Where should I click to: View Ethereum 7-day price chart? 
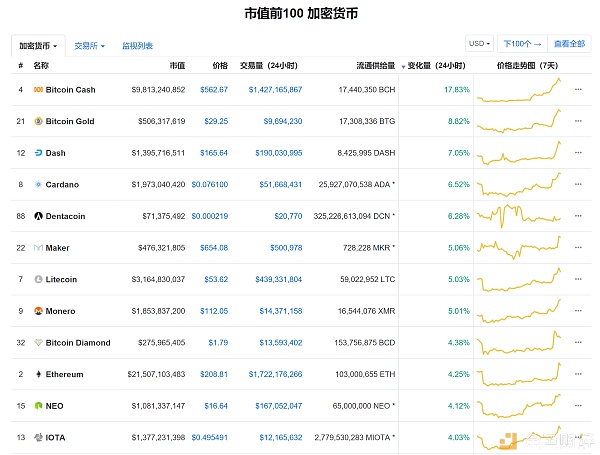[519, 374]
